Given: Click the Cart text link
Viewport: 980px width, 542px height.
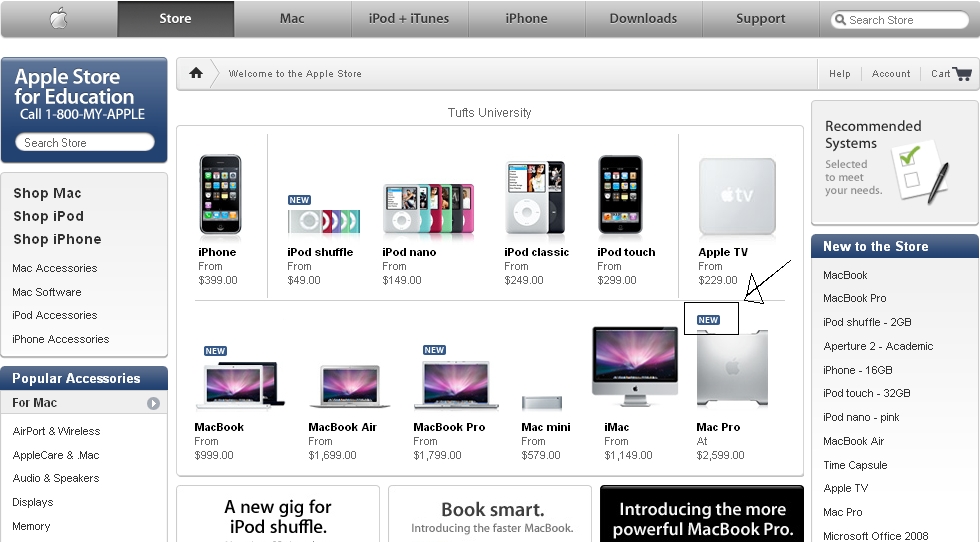Looking at the screenshot, I should point(940,74).
